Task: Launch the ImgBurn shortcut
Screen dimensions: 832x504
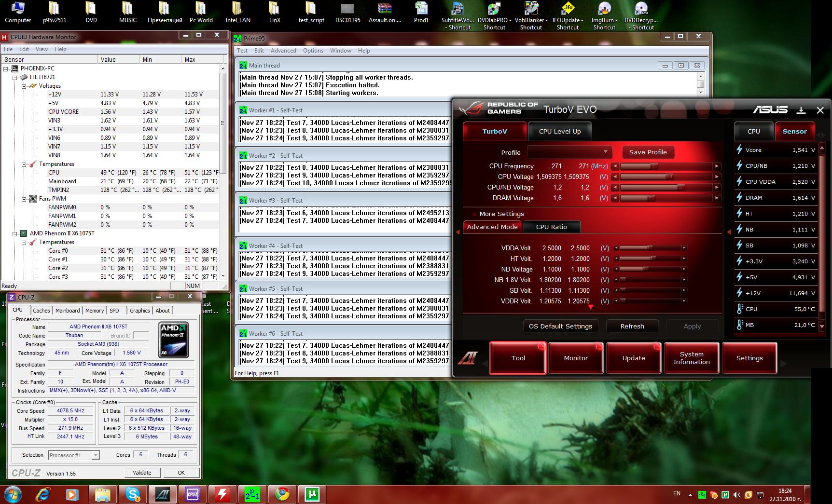Action: (604, 16)
